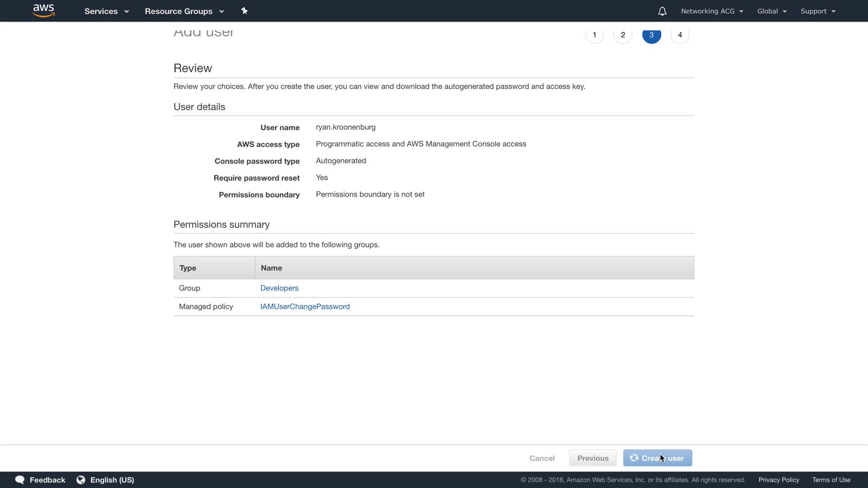Click the globe language icon
Image resolution: width=868 pixels, height=488 pixels.
pos(81,480)
